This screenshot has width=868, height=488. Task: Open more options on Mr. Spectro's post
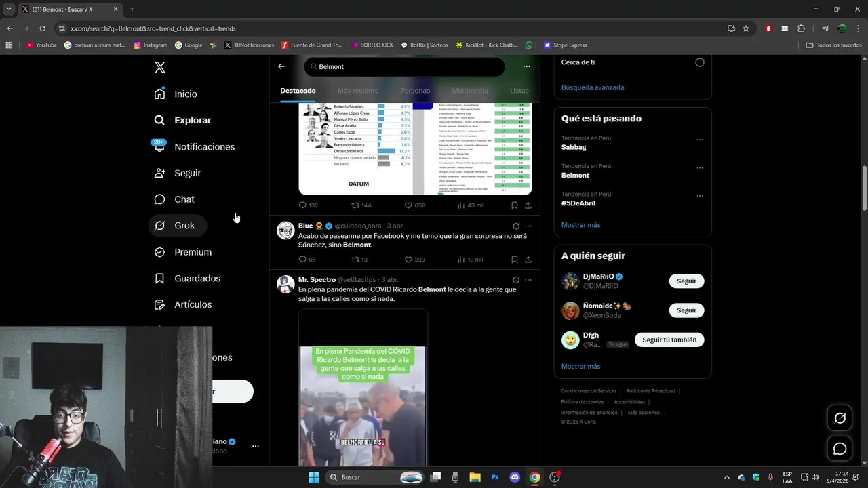(x=528, y=279)
